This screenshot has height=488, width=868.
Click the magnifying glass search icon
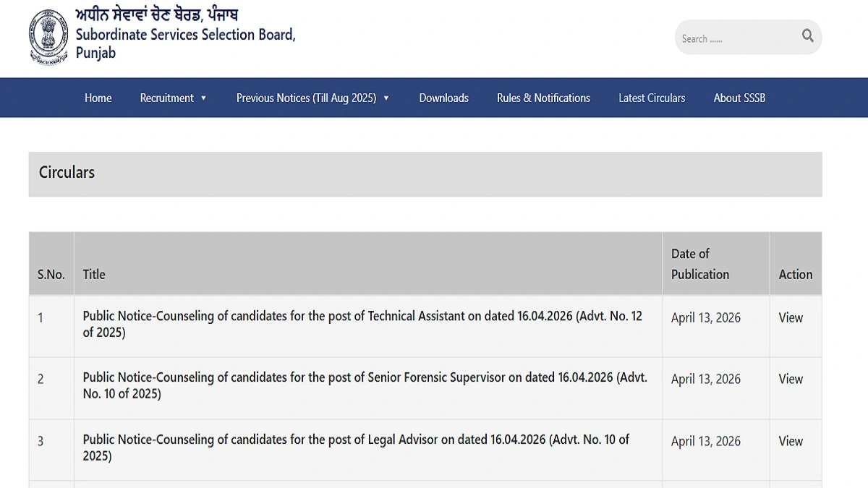pos(807,35)
